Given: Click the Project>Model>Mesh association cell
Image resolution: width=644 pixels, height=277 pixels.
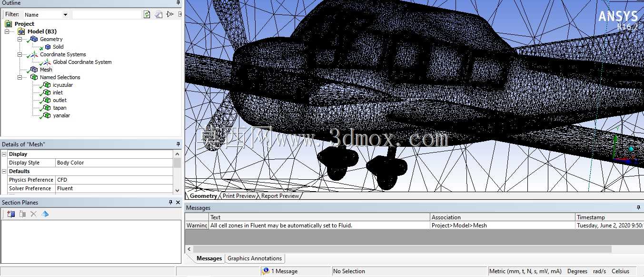Looking at the screenshot, I should click(503, 225).
